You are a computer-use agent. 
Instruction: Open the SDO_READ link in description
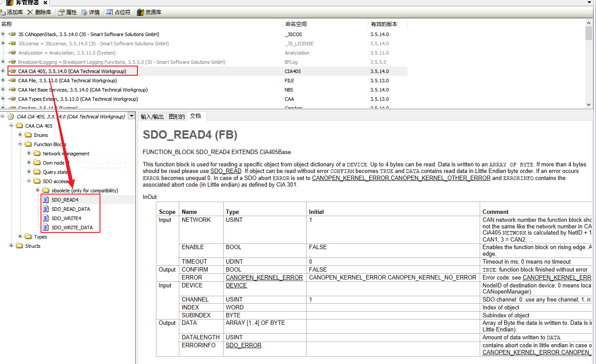coord(226,171)
